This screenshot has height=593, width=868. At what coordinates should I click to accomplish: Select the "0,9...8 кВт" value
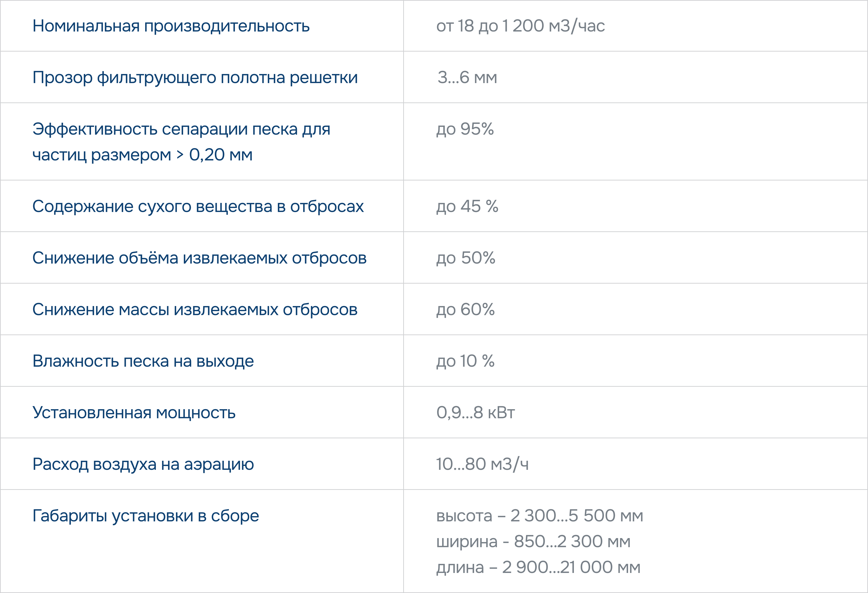476,413
